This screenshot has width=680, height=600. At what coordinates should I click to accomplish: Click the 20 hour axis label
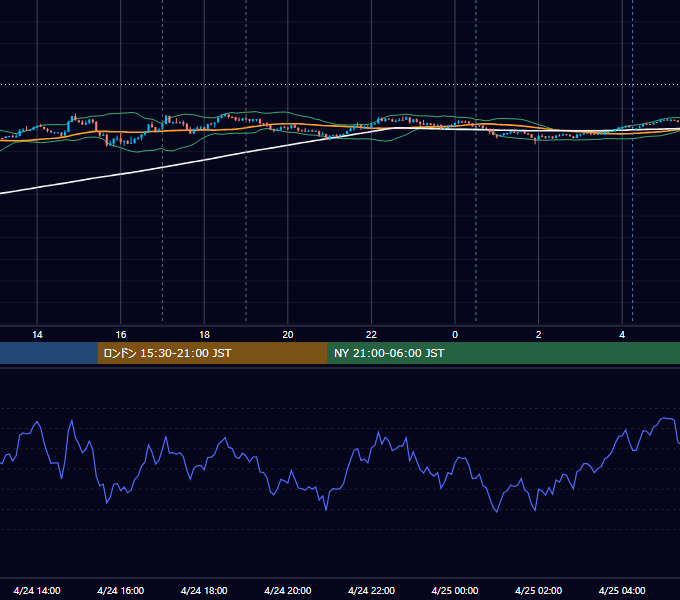pos(288,335)
